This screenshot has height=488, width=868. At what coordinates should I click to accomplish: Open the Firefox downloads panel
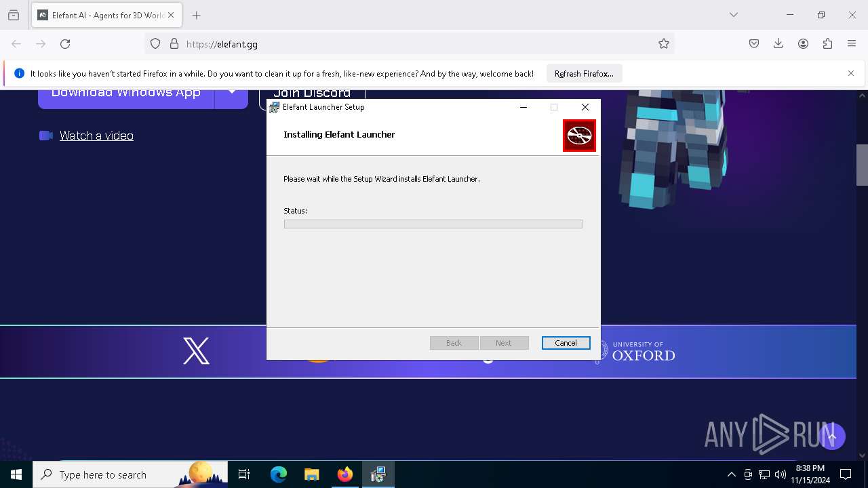click(778, 44)
